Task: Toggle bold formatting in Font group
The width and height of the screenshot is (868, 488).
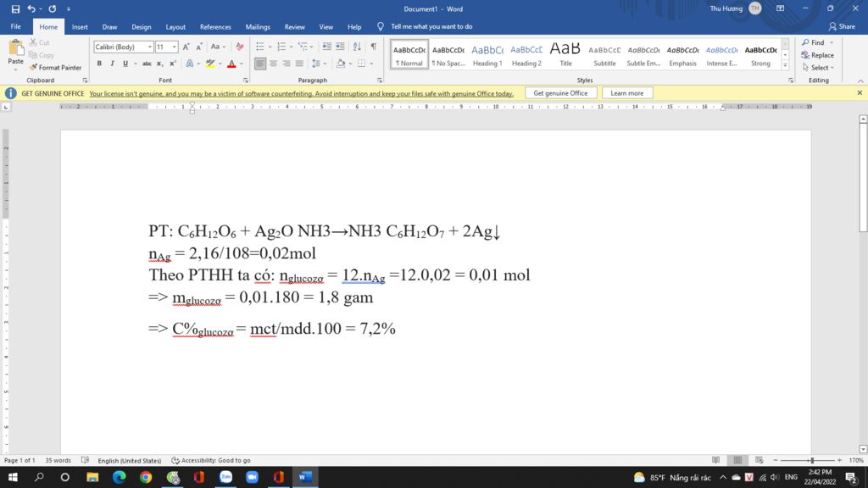Action: [99, 64]
